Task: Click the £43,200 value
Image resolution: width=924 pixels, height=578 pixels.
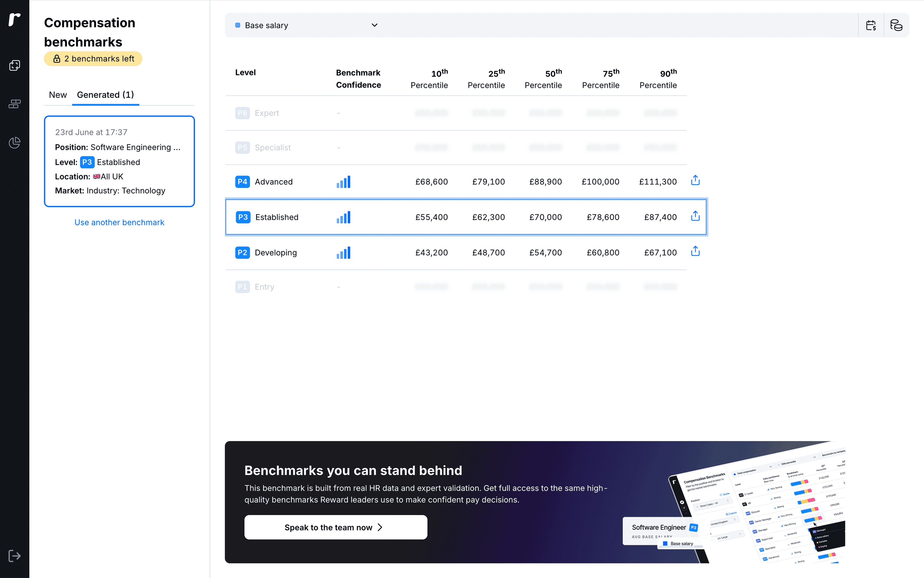Action: tap(431, 253)
